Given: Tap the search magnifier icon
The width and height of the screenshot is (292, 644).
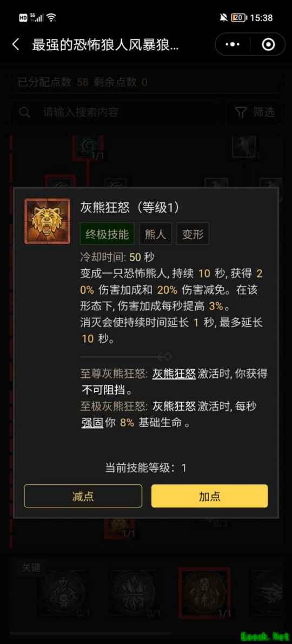Looking at the screenshot, I should tap(25, 112).
